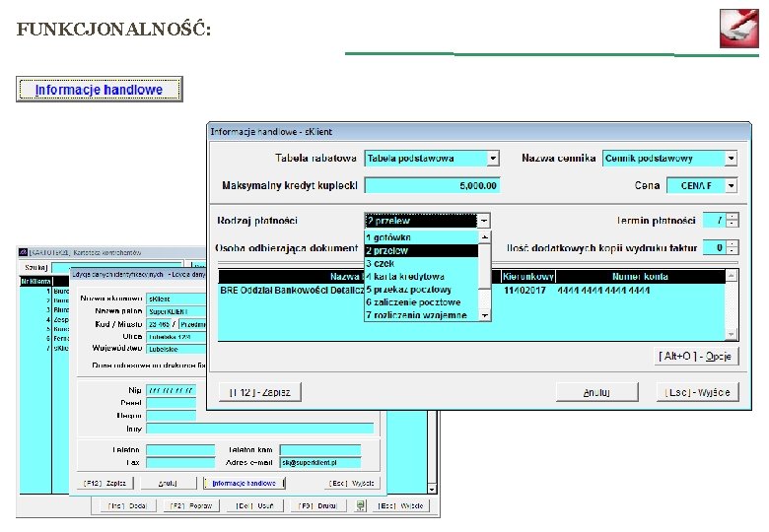Click the Telefon kom input field
The height and width of the screenshot is (532, 769).
click(320, 449)
